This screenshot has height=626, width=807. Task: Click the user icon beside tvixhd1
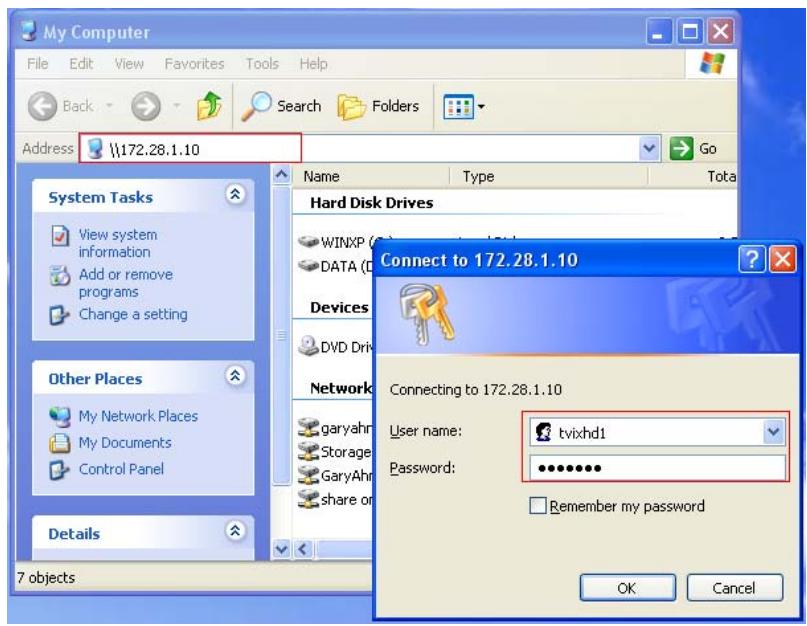click(x=543, y=431)
